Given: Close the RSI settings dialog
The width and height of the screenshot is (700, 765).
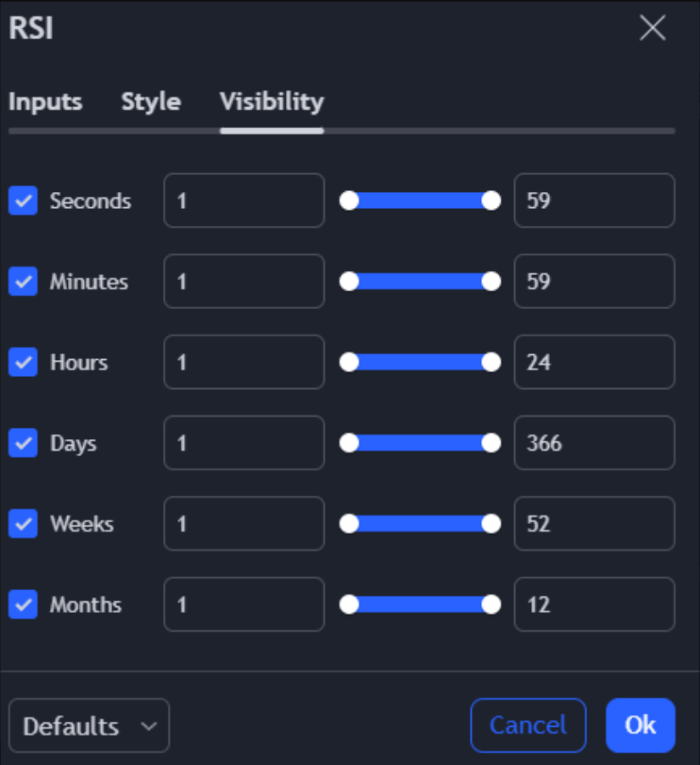Looking at the screenshot, I should (x=652, y=28).
